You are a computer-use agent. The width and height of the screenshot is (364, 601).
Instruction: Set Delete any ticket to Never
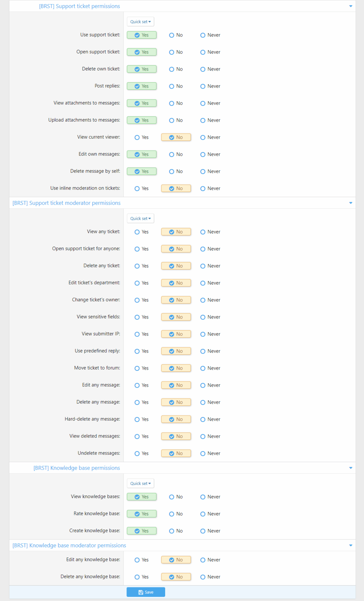tap(203, 266)
